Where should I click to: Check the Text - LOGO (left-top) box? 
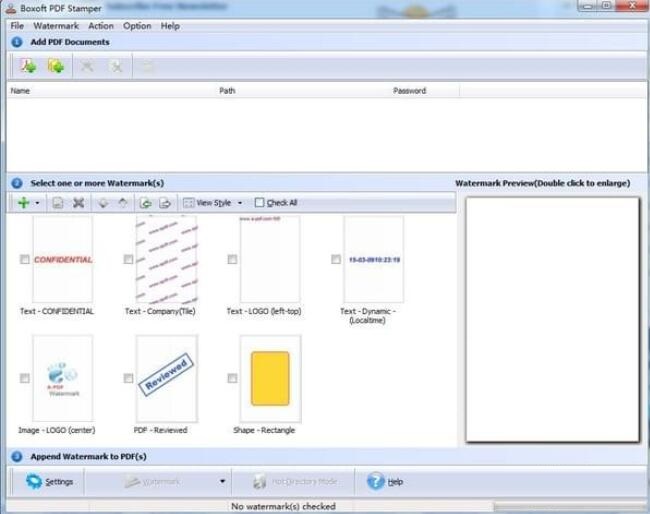[233, 259]
